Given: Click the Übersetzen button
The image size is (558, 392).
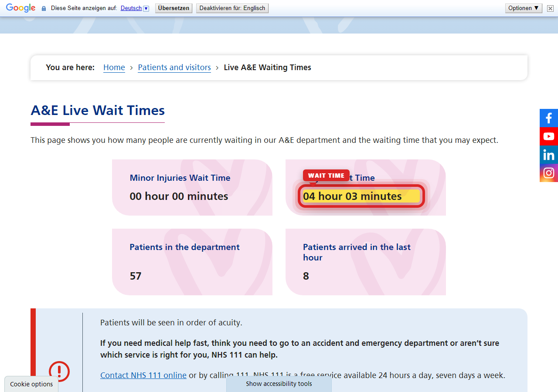Looking at the screenshot, I should (174, 8).
